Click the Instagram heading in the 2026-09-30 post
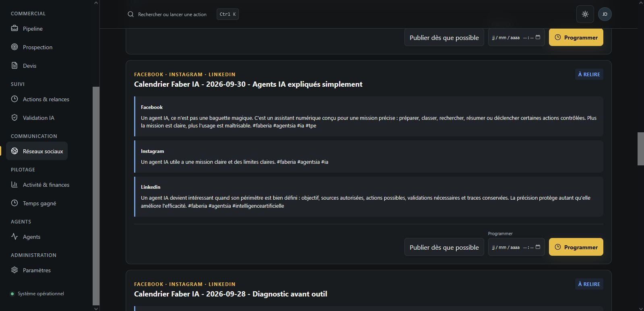This screenshot has width=644, height=311. [x=152, y=151]
